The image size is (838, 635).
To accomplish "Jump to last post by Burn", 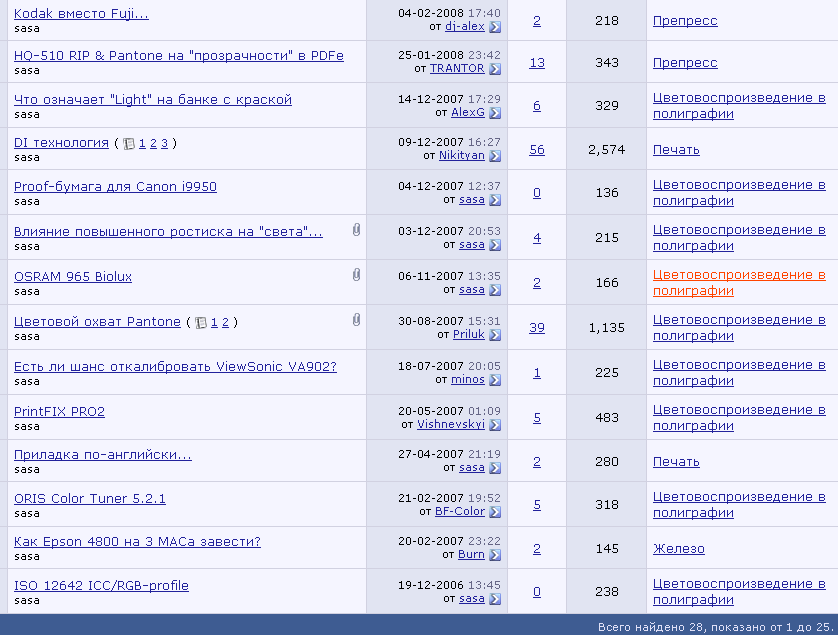I will pos(495,555).
